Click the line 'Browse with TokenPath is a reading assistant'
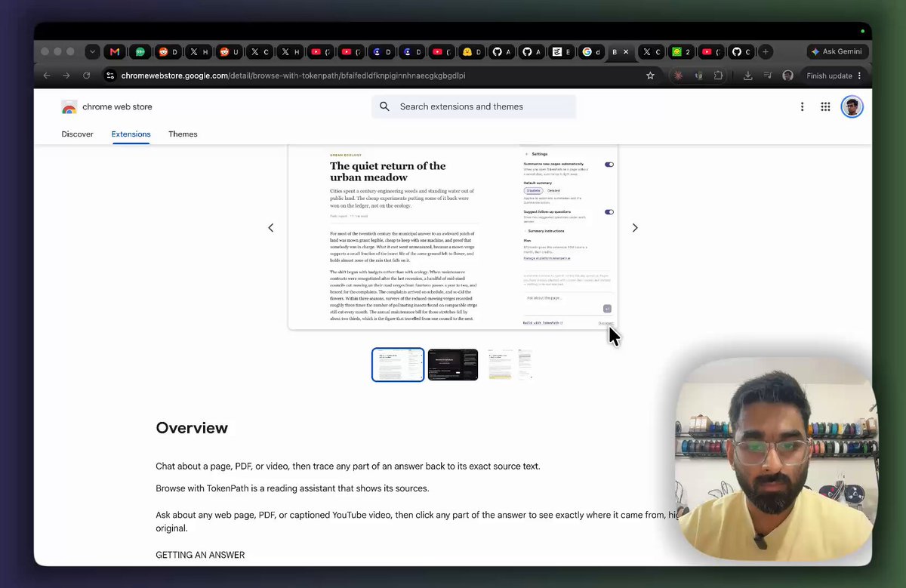906x588 pixels. tap(292, 488)
